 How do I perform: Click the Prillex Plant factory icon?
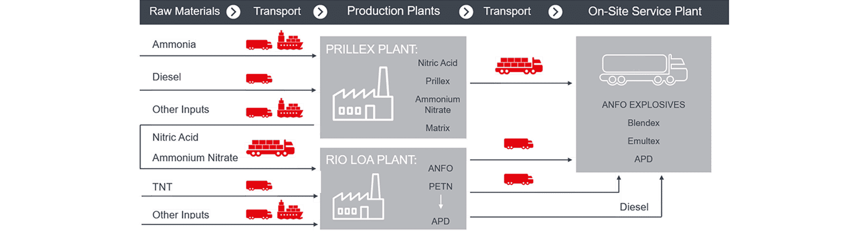(363, 94)
